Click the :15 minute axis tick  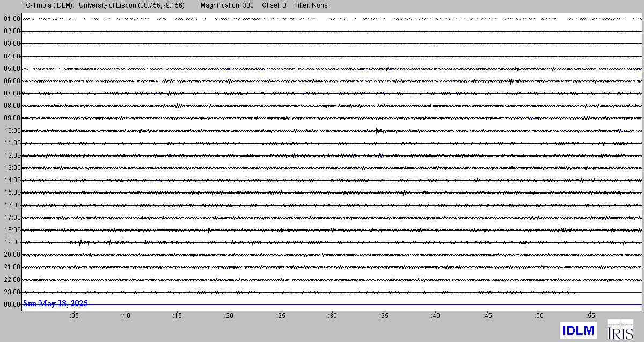[x=178, y=316]
